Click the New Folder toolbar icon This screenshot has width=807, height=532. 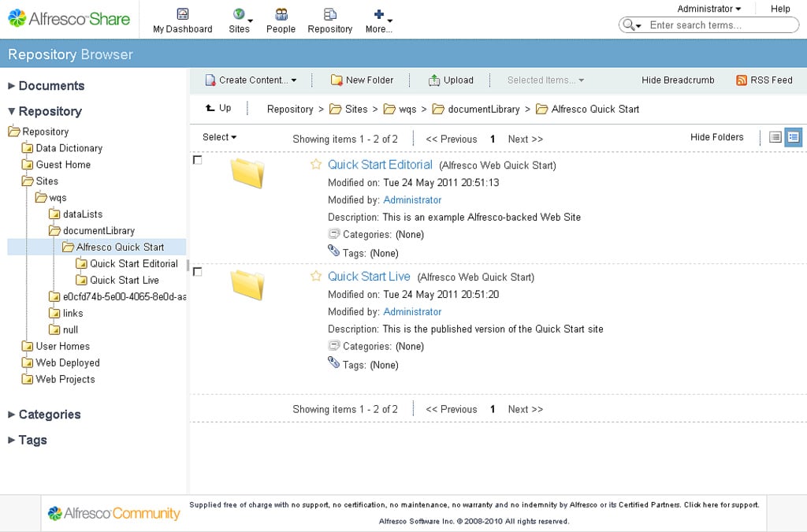(337, 80)
